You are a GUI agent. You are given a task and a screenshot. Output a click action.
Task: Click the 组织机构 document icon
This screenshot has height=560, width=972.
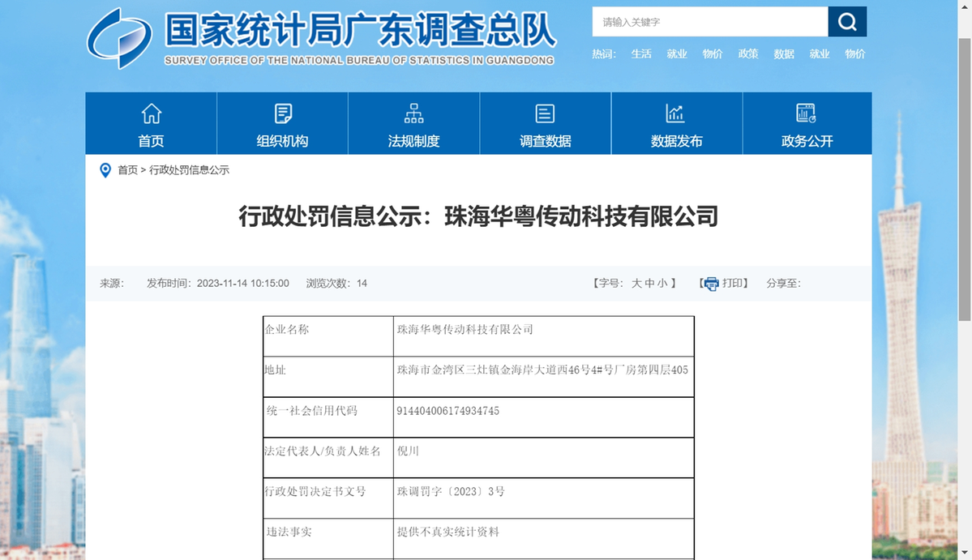click(283, 113)
